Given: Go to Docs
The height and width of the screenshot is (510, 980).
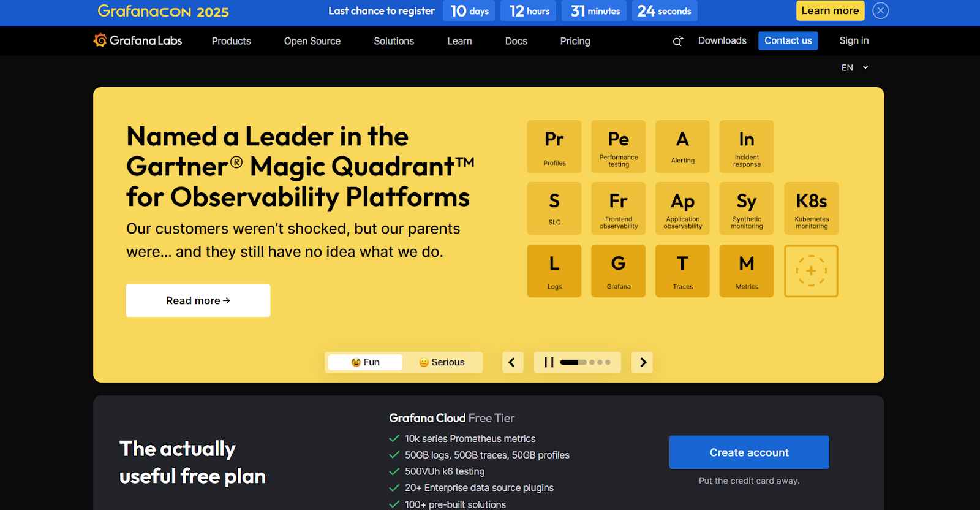Looking at the screenshot, I should 516,41.
